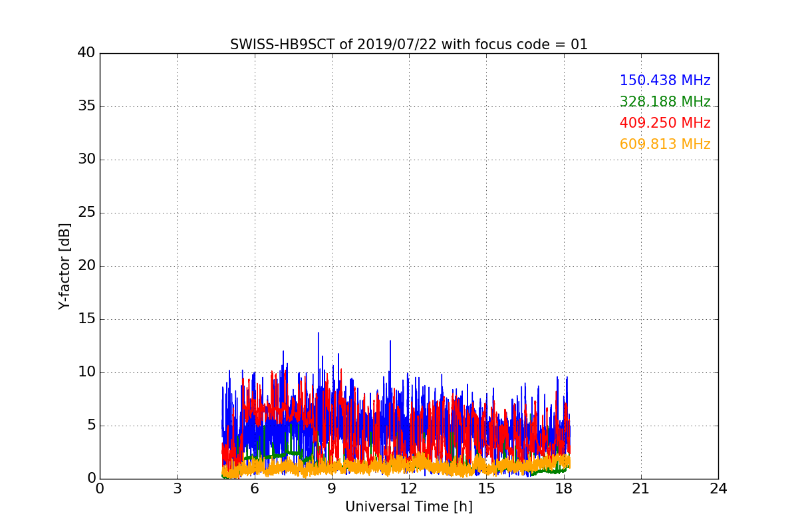798x532 pixels.
Task: Click y-axis tick value 35
Action: 86,106
